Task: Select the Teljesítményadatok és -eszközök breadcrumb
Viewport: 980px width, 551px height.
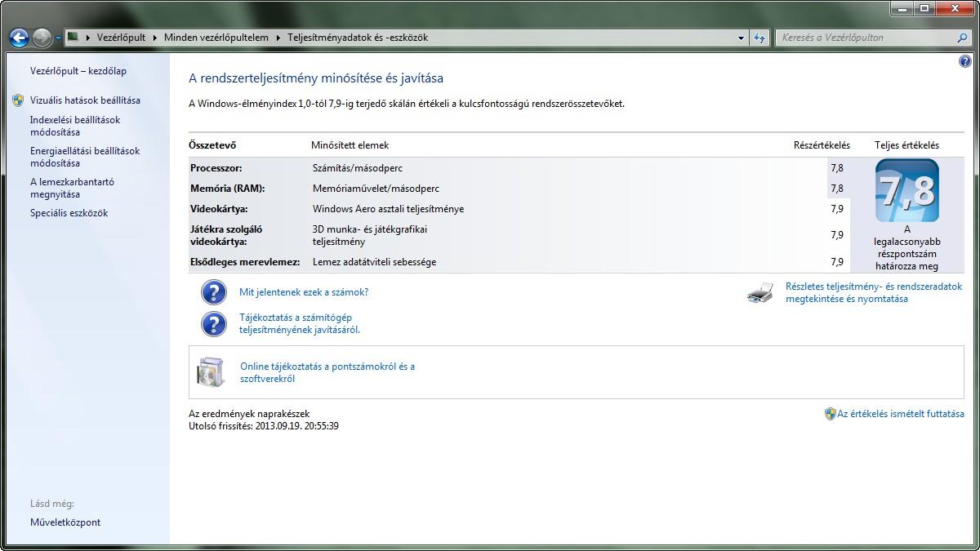Action: click(358, 38)
